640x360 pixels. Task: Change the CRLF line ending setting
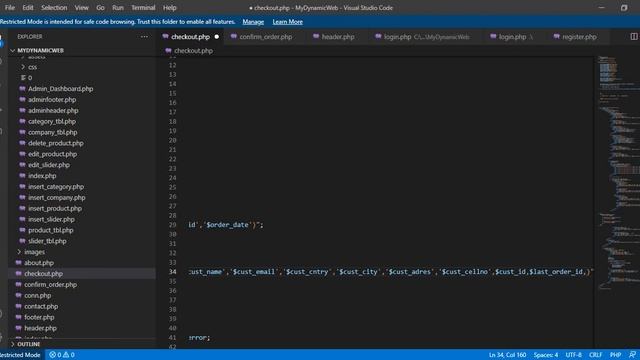(595, 355)
